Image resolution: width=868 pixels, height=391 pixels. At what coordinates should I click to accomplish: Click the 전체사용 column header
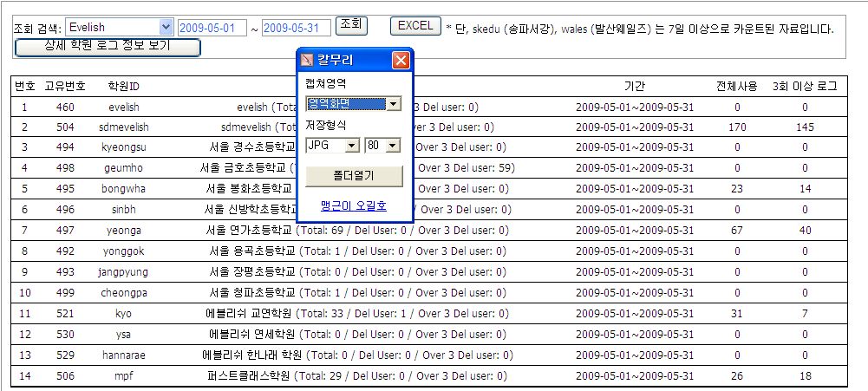736,87
